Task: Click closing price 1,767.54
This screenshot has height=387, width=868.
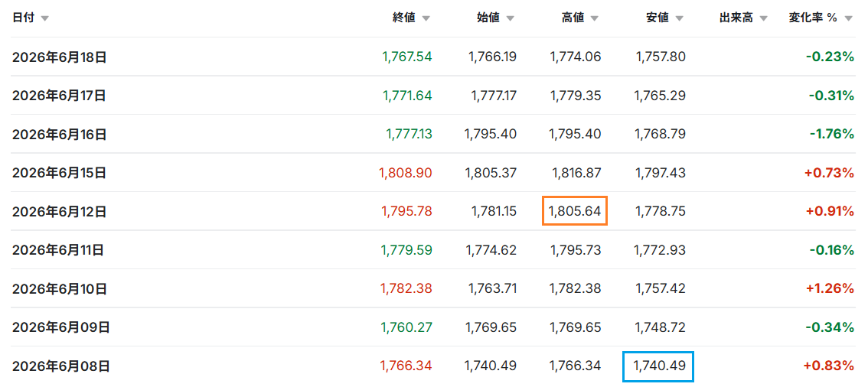Action: [407, 57]
